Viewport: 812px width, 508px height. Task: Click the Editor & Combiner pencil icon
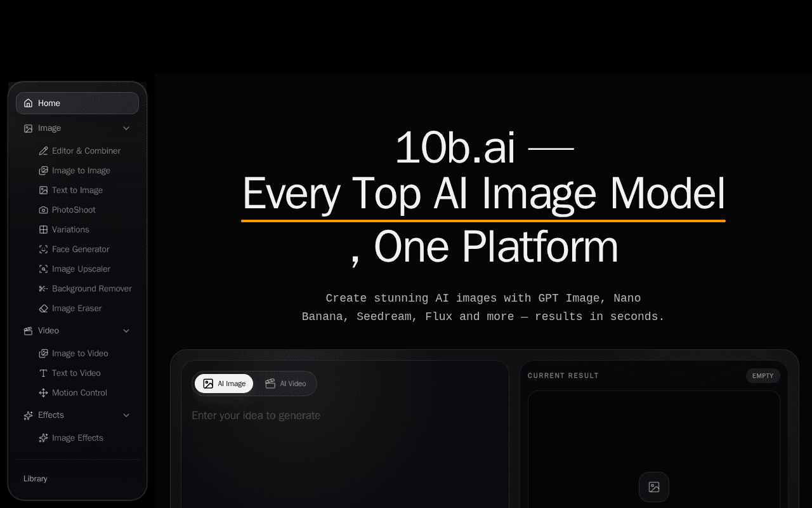click(43, 151)
